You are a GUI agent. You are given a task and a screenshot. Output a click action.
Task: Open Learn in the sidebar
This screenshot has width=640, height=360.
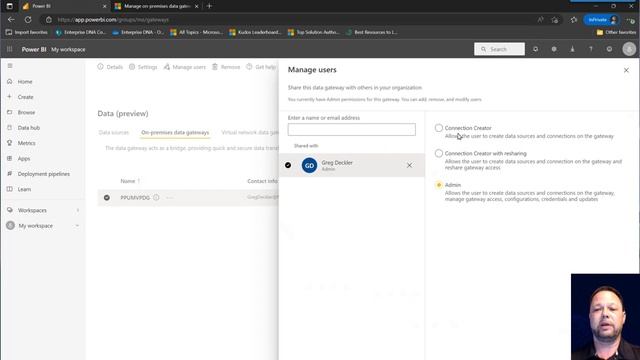(x=24, y=189)
